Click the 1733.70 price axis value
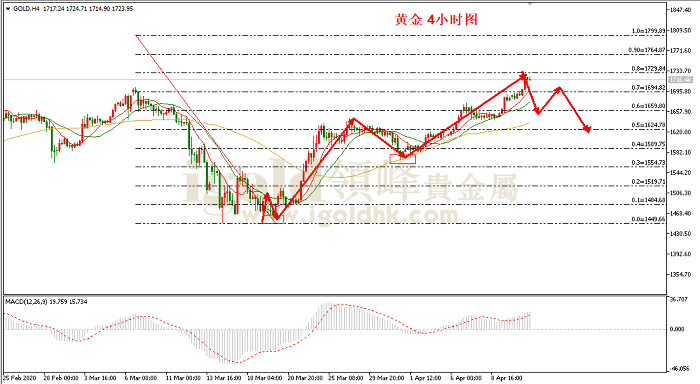 tap(681, 71)
